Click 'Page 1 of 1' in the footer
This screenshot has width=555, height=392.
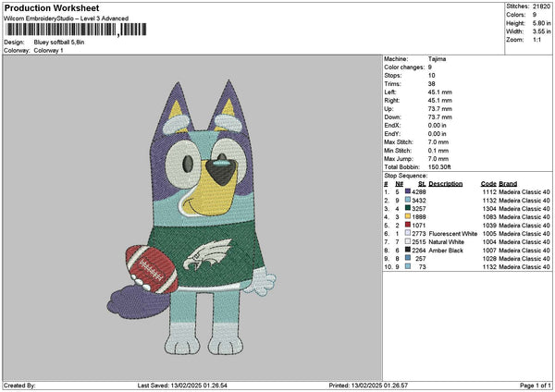(536, 386)
